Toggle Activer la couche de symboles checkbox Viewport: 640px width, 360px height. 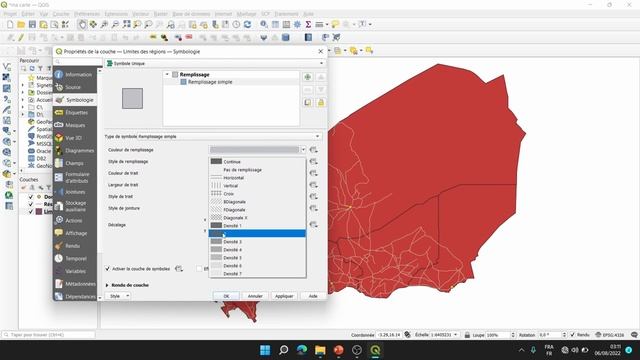pyautogui.click(x=108, y=269)
